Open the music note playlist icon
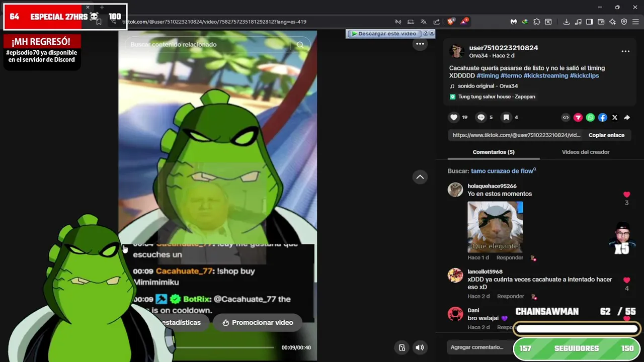Screen dimensions: 644x362 tap(578, 22)
